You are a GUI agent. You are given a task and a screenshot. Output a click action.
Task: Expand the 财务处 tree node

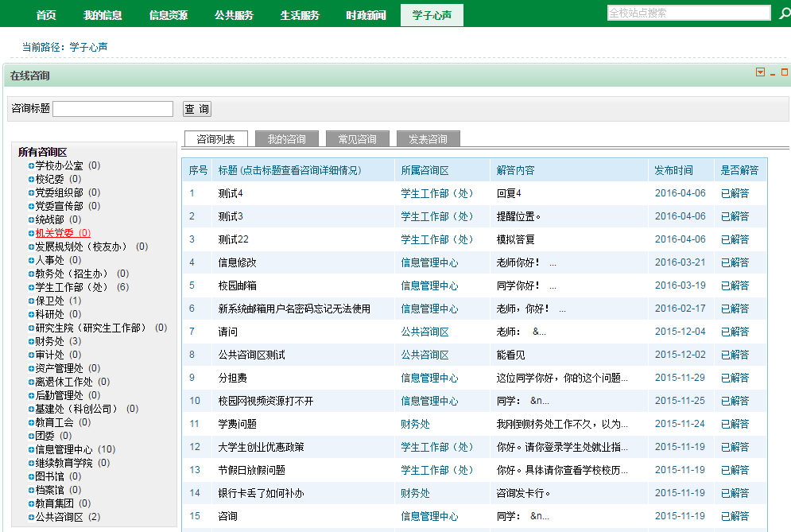(x=31, y=341)
